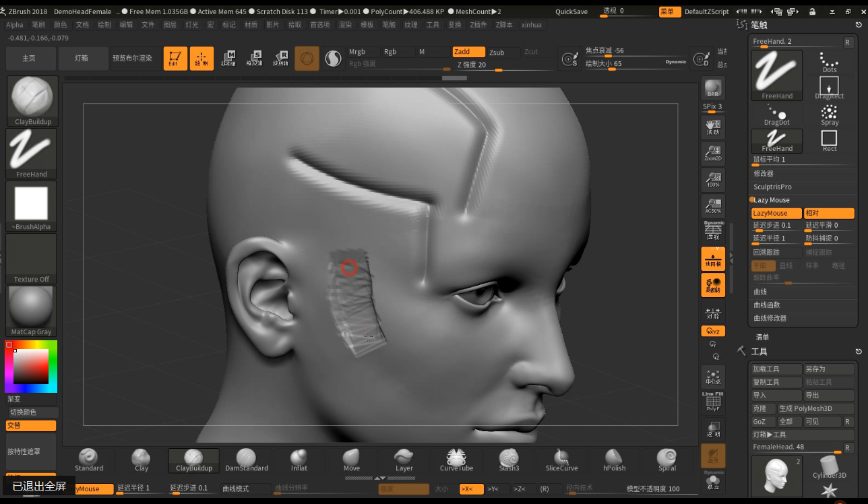The height and width of the screenshot is (504, 868).
Task: Choose the DamStandard brush
Action: click(x=246, y=460)
